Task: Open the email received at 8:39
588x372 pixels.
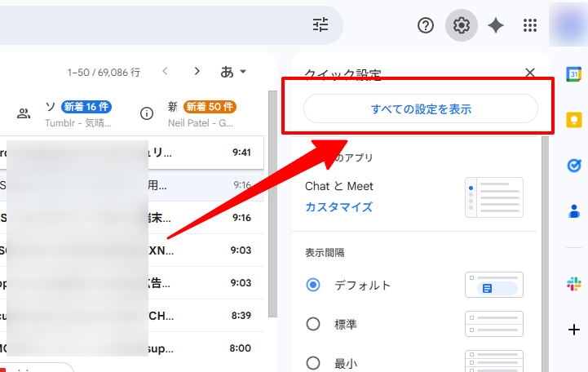Action: 131,316
